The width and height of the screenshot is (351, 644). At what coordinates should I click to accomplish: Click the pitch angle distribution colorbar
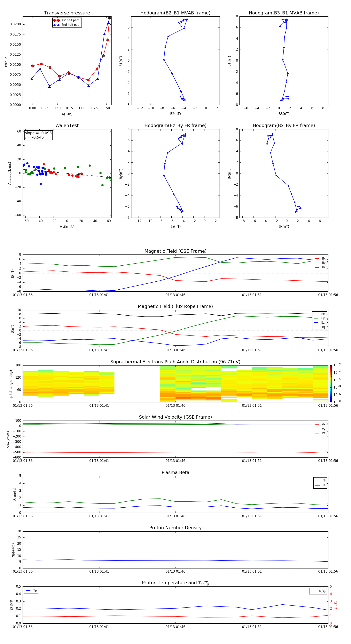pyautogui.click(x=331, y=384)
